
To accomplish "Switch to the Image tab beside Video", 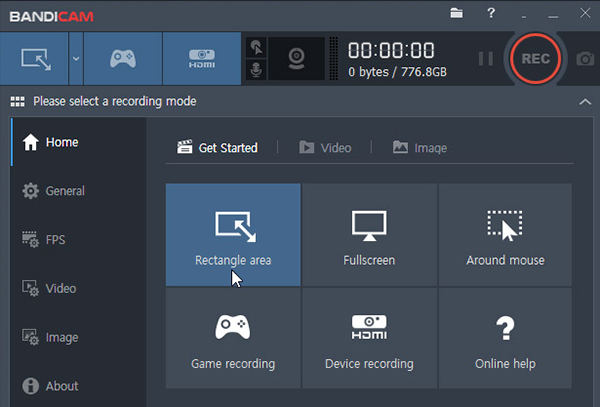I will (419, 148).
